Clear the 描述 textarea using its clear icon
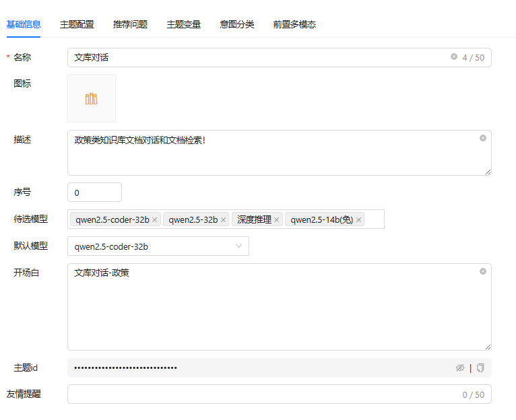This screenshot has height=420, width=516. (x=482, y=138)
